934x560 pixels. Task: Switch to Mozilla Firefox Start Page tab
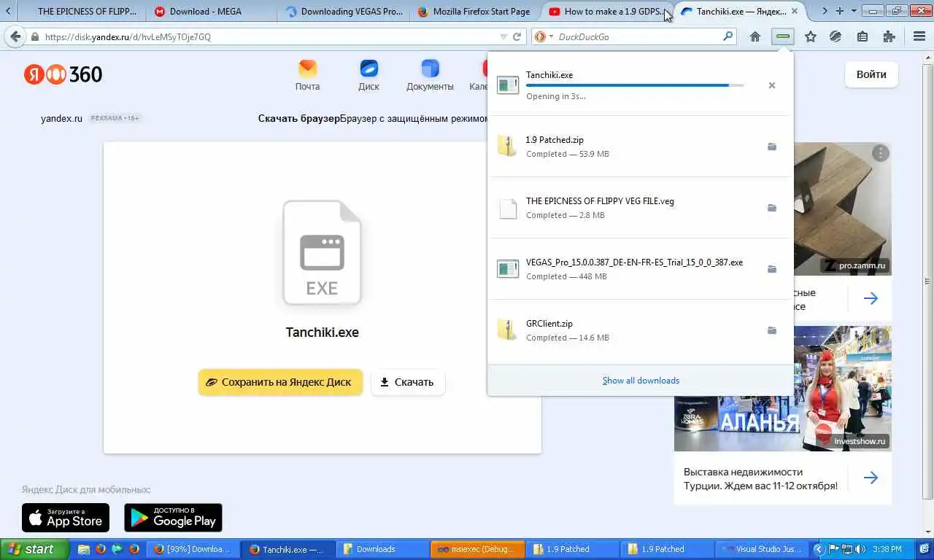474,12
